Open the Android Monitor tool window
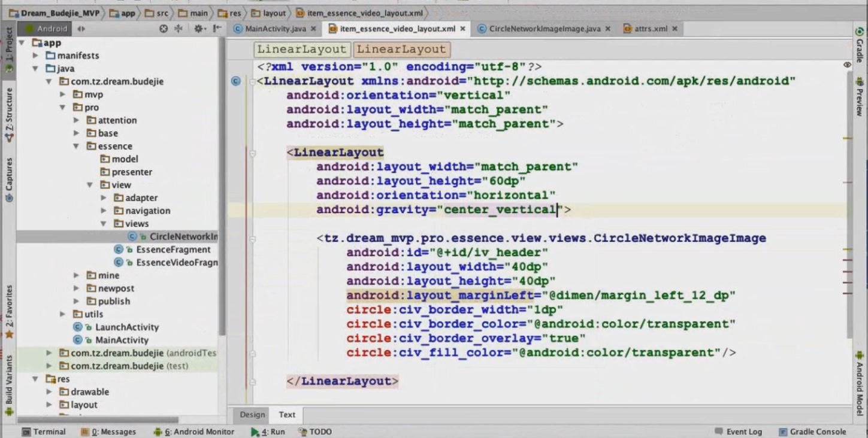This screenshot has height=438, width=868. [193, 431]
